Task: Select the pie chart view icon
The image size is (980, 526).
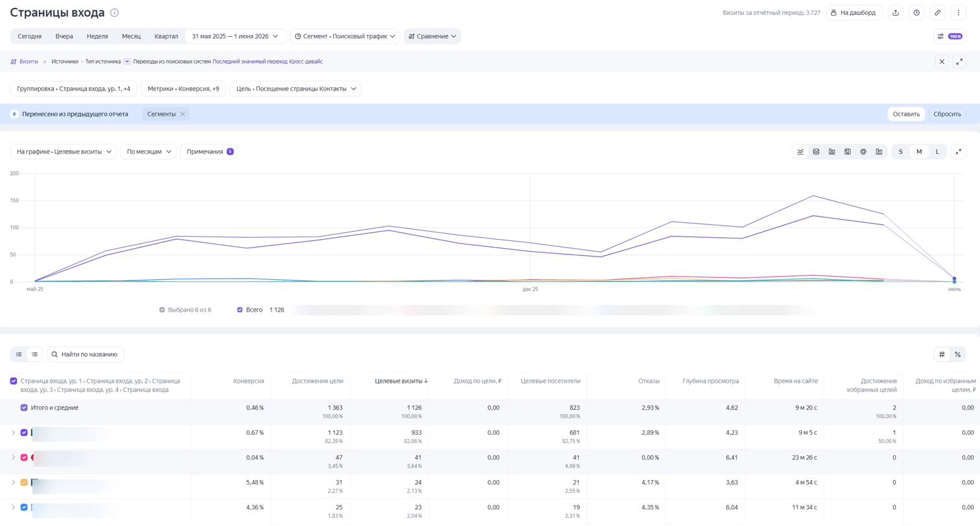Action: 863,152
